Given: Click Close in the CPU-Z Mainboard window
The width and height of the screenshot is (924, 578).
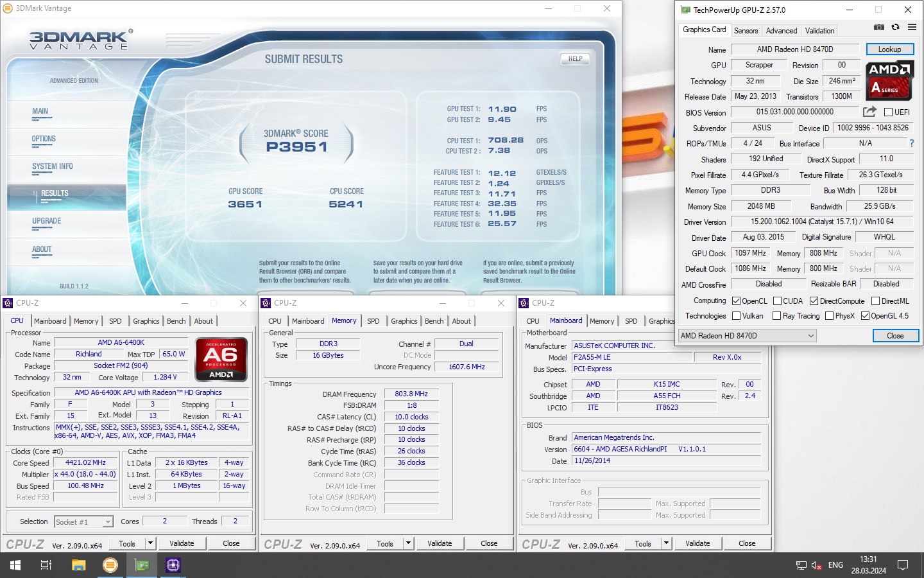Looking at the screenshot, I should 747,543.
